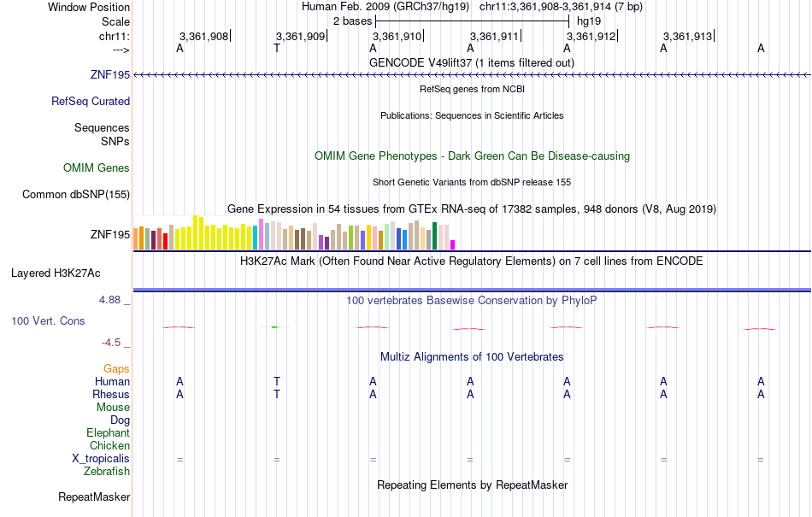
Task: Click the Human species row label
Action: point(112,381)
